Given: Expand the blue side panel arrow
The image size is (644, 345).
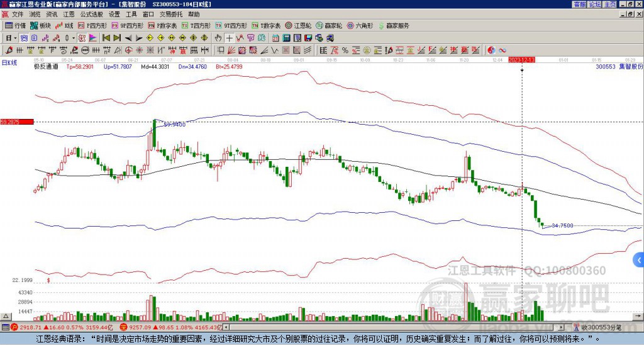Looking at the screenshot, I should [639, 260].
